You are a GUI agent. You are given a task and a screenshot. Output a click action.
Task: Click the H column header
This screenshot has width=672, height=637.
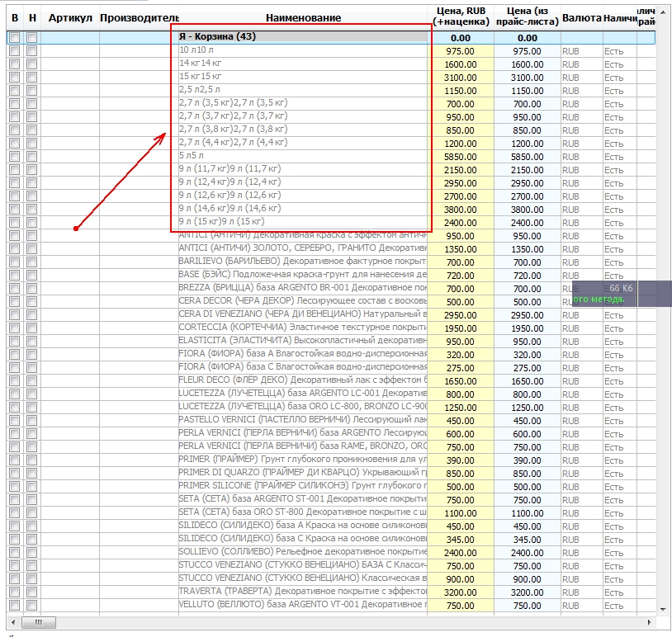point(32,18)
